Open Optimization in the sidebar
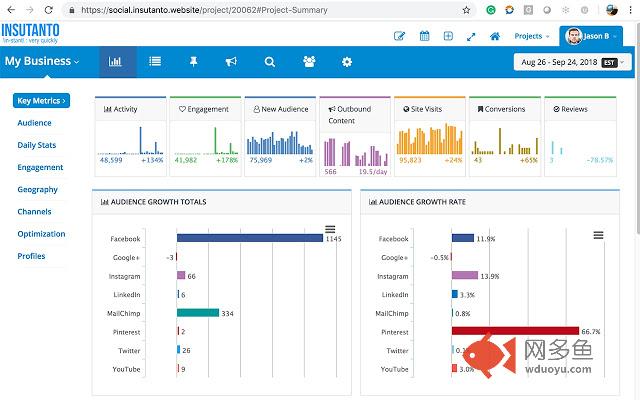640x400 pixels. (x=41, y=234)
